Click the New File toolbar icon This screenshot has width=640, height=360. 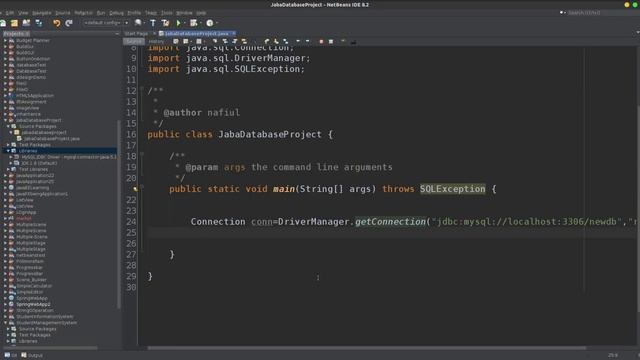click(3, 23)
